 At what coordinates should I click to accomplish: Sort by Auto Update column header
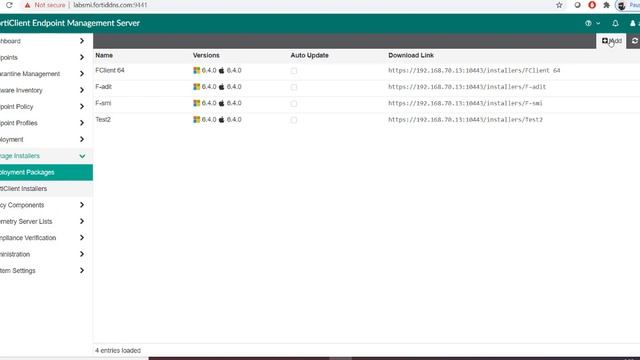tap(309, 55)
